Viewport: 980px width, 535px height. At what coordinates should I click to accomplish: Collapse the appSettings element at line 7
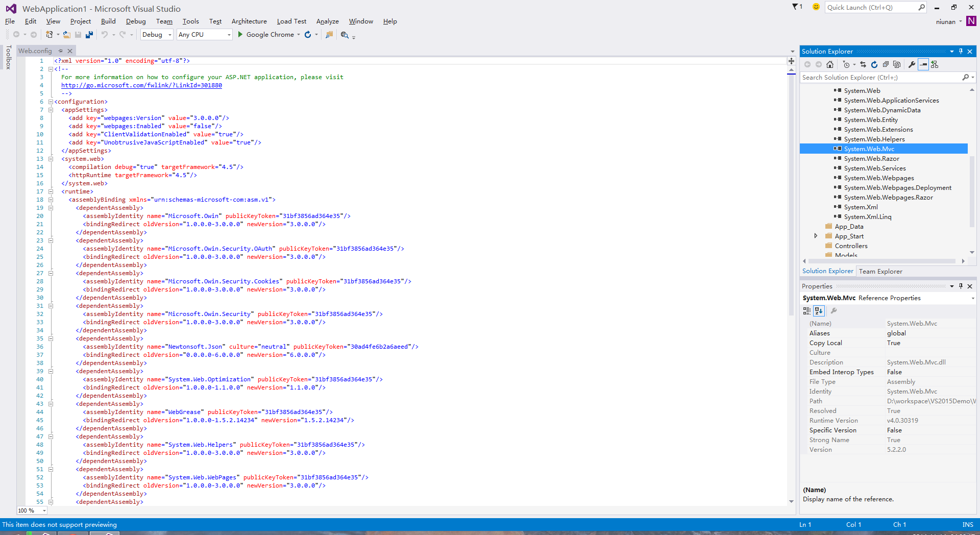[51, 110]
